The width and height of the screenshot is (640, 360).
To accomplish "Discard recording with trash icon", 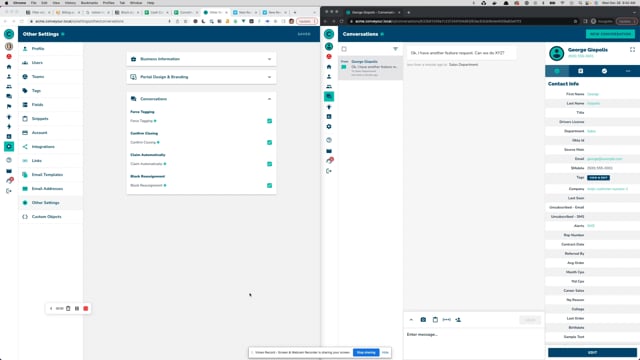I will [68, 309].
